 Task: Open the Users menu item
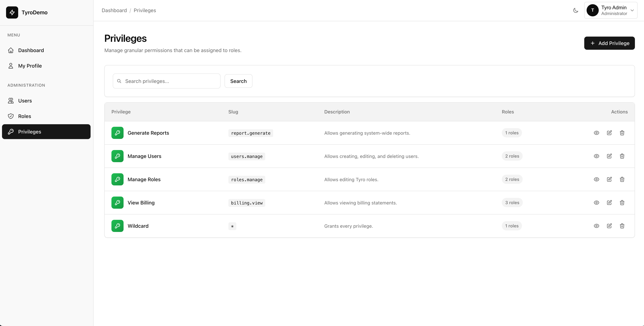[x=25, y=101]
